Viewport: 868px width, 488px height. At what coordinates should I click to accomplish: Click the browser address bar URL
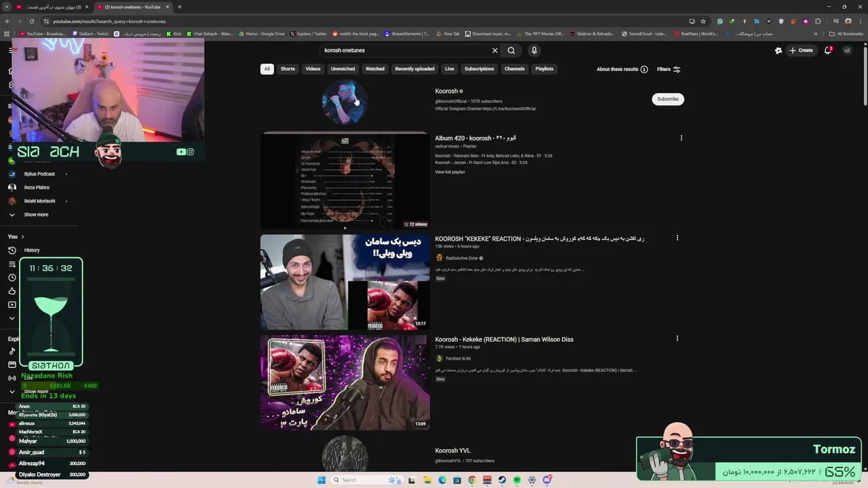[x=109, y=21]
